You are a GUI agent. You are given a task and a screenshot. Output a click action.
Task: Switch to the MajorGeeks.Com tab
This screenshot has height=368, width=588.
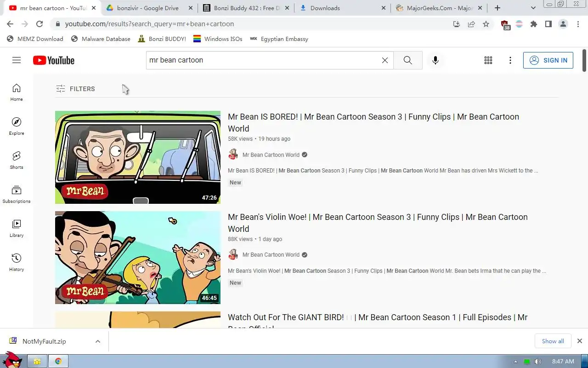point(439,8)
